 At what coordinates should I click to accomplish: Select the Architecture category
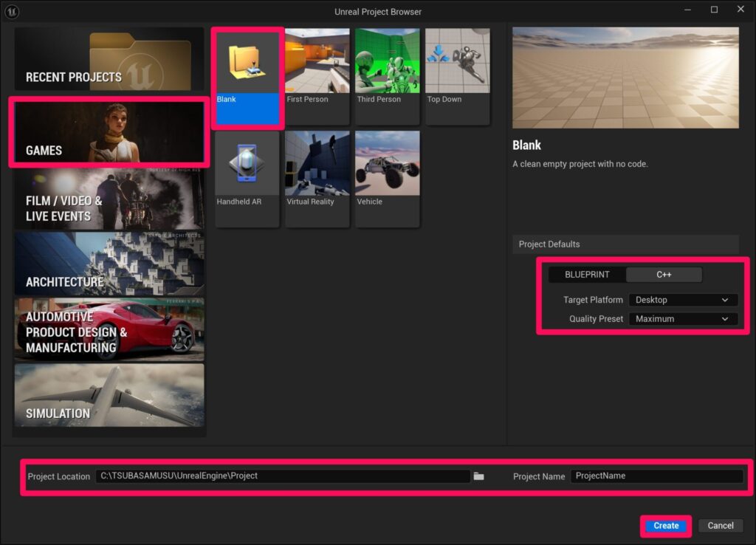click(109, 264)
